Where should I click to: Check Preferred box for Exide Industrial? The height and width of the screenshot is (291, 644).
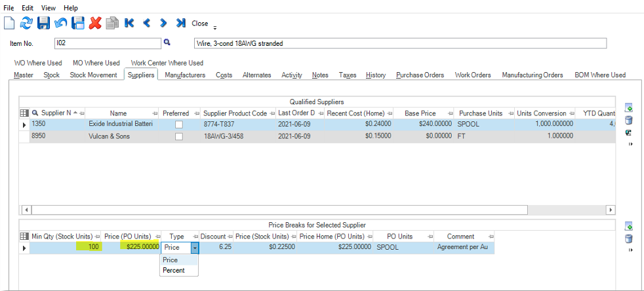click(178, 125)
